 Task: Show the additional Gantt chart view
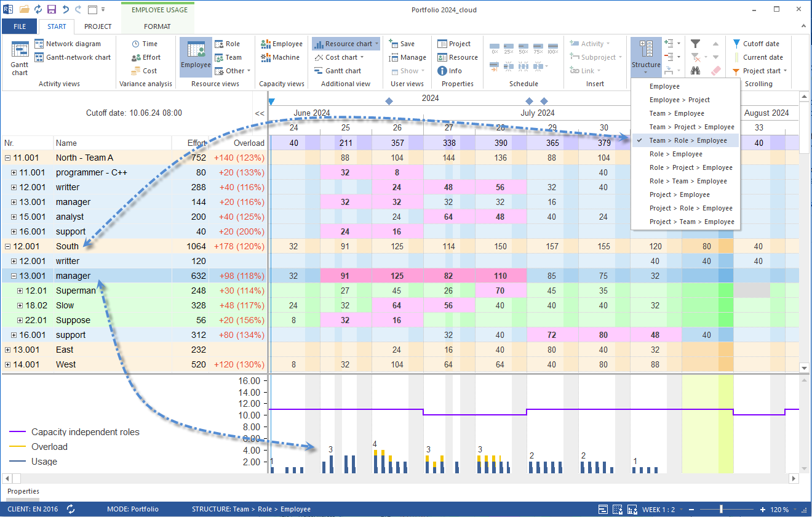[337, 71]
